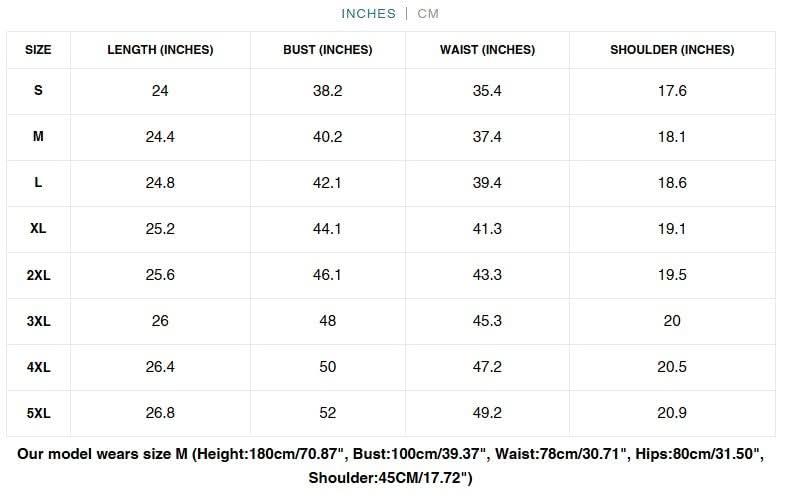Click the SHOULDER (INCHES) column header
This screenshot has height=499, width=786.
click(x=672, y=50)
